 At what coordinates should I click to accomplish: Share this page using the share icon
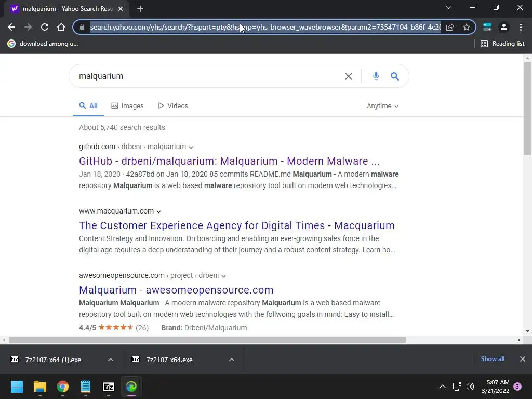click(x=450, y=27)
